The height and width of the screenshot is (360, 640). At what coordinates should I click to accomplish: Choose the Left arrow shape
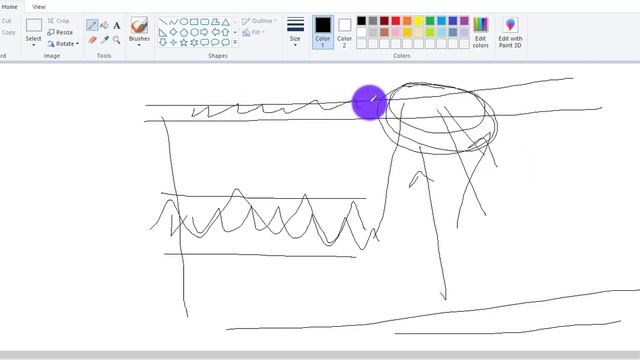tap(215, 32)
